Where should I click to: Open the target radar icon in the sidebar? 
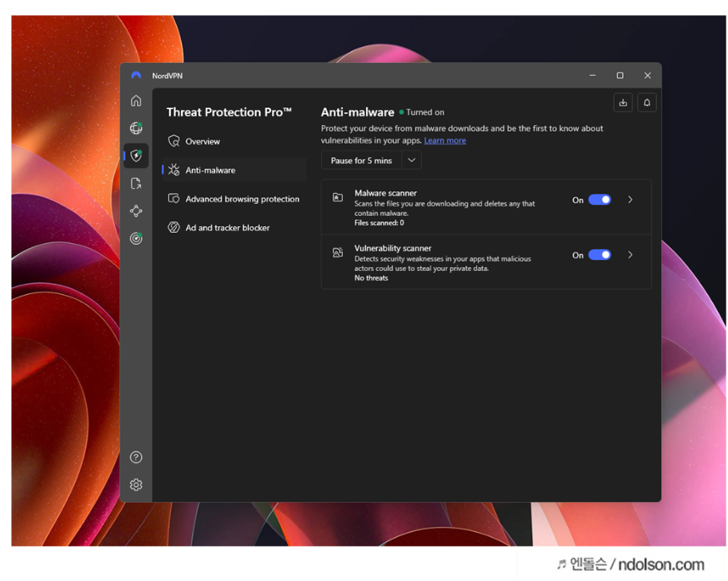click(x=136, y=238)
